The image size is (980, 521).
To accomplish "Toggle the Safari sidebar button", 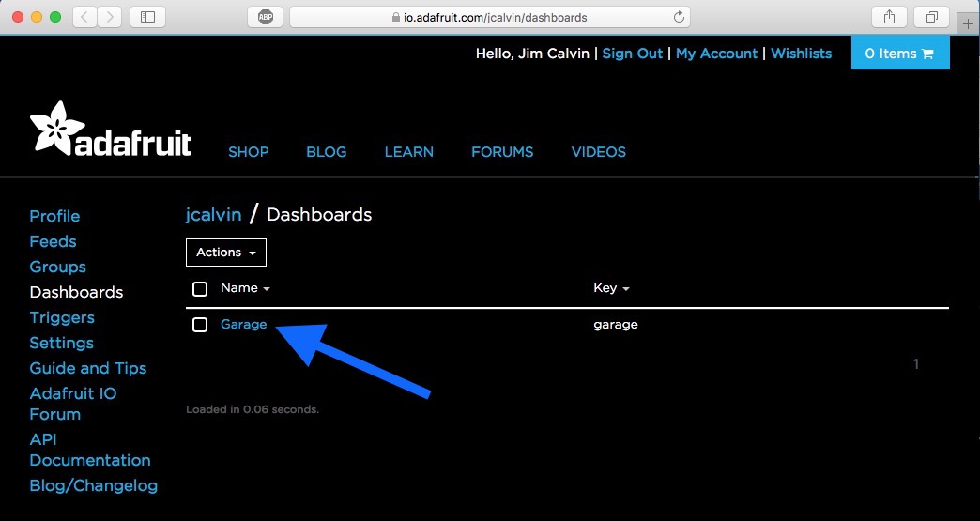I will [147, 17].
